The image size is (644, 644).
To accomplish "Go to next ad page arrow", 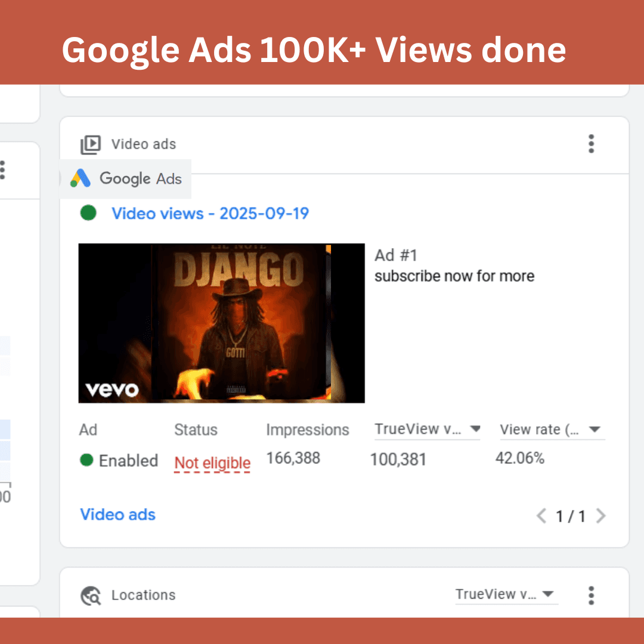I will coord(600,516).
